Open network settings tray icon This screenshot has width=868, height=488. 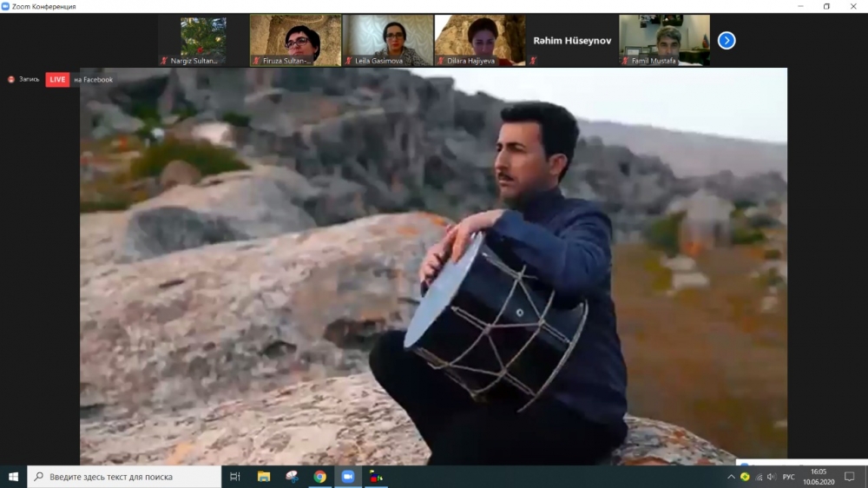(759, 477)
